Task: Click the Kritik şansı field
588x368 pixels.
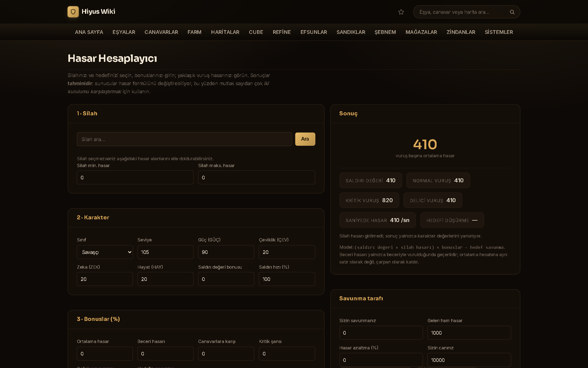Action: click(287, 354)
